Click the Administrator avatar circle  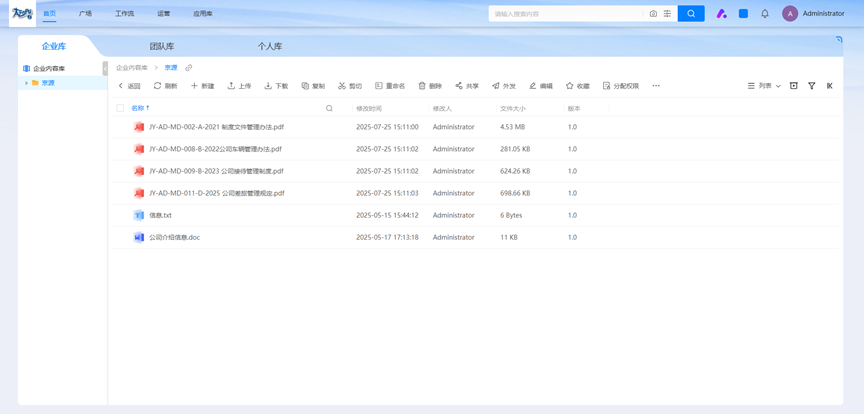790,14
